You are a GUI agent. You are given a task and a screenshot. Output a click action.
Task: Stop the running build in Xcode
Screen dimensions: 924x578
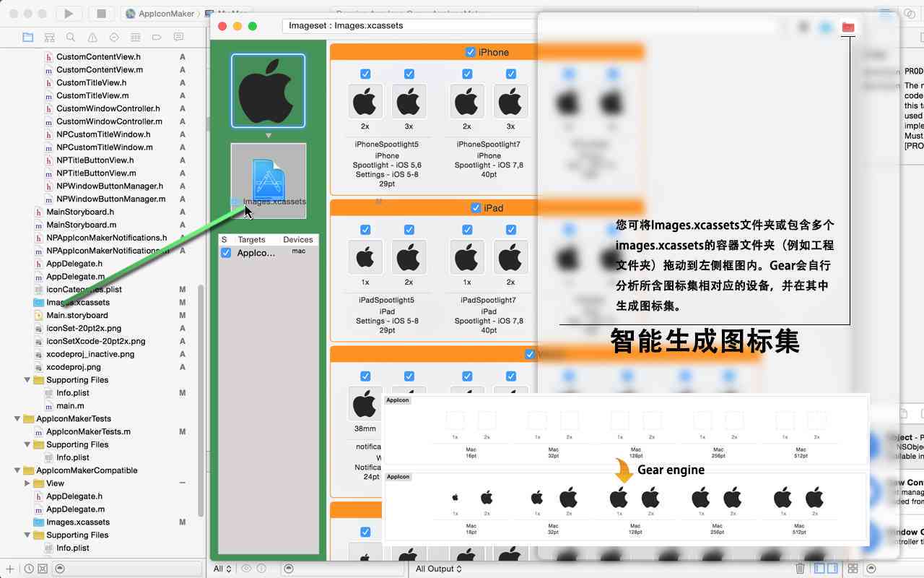102,13
